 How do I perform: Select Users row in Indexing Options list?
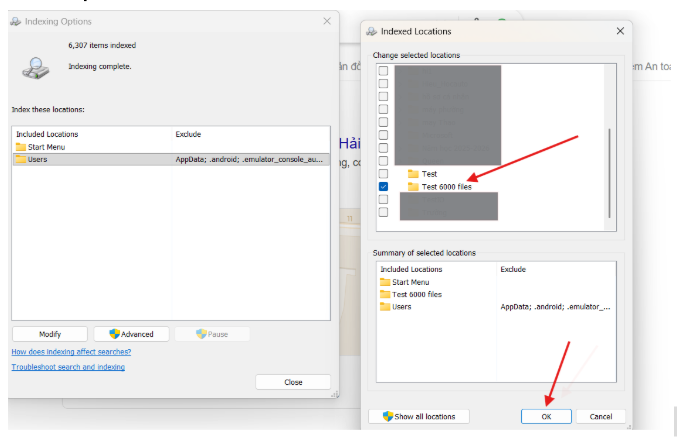coord(171,159)
